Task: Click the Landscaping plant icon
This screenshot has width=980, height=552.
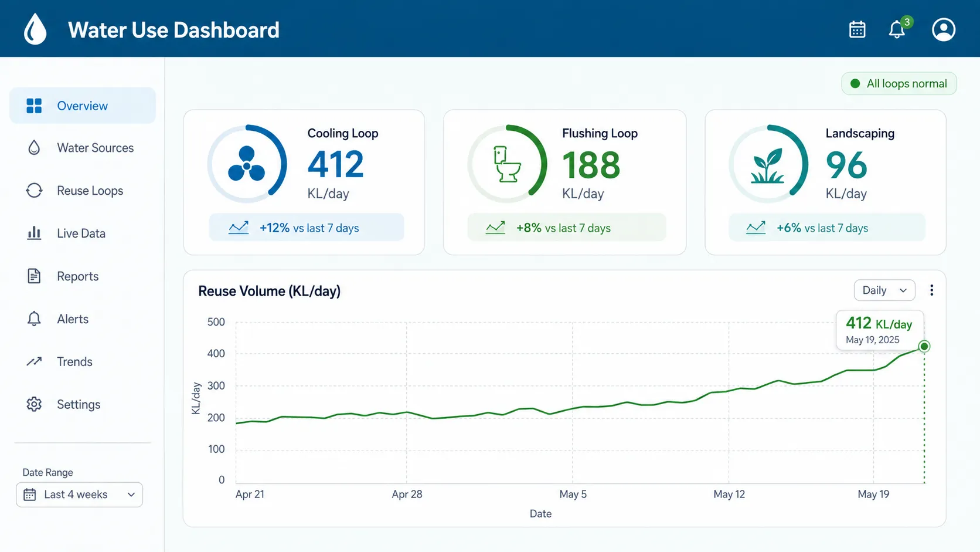Action: (x=767, y=165)
